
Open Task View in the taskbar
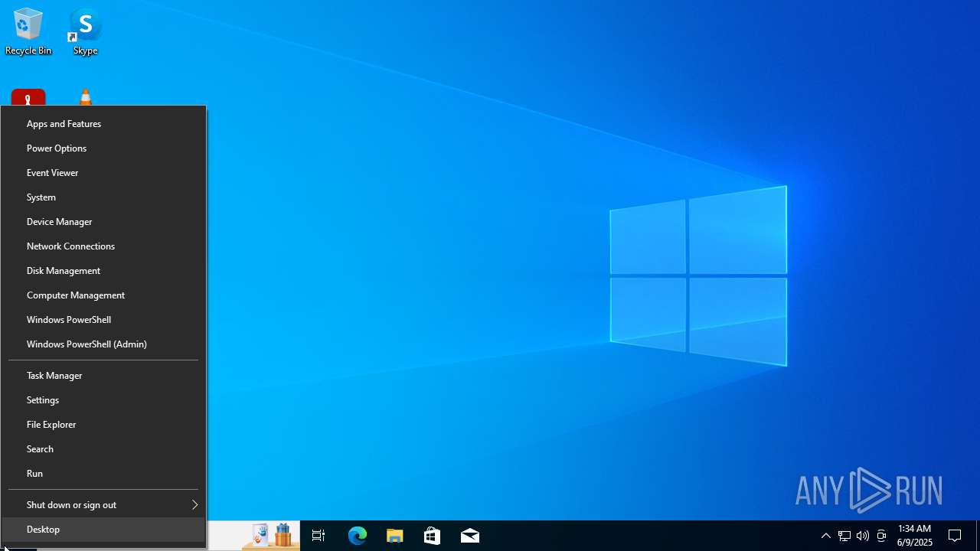(318, 536)
